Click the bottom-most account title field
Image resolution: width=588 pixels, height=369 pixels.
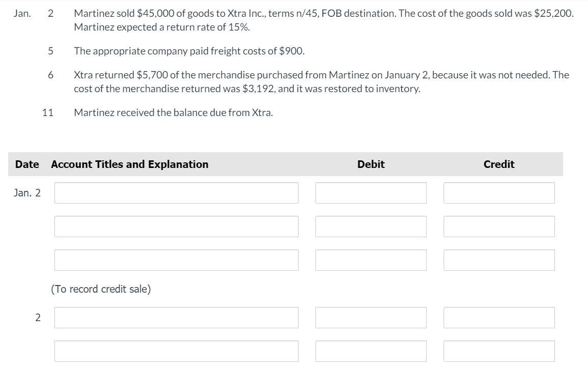[x=176, y=351]
